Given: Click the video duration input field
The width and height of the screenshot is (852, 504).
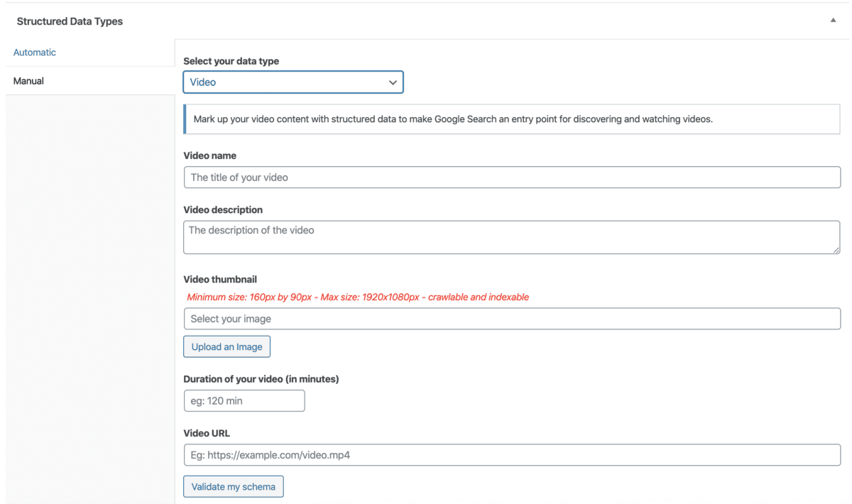Looking at the screenshot, I should 244,401.
